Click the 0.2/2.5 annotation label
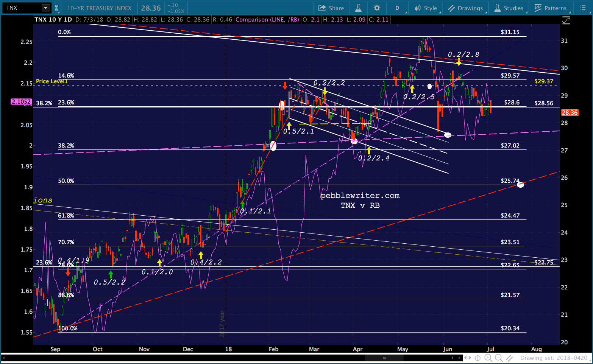593x364 pixels. (419, 97)
